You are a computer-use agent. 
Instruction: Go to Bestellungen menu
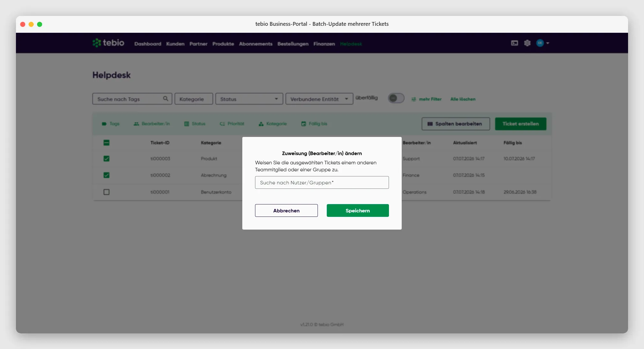pos(293,44)
